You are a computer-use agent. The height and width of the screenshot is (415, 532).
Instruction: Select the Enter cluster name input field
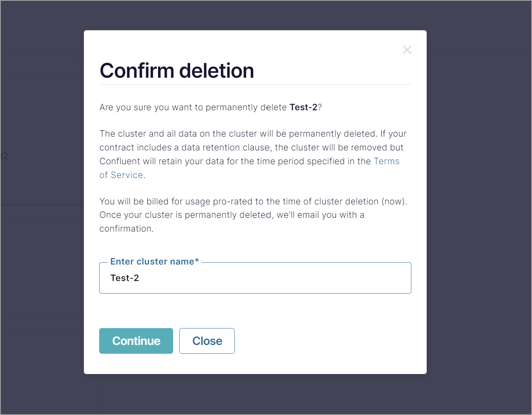tap(255, 278)
